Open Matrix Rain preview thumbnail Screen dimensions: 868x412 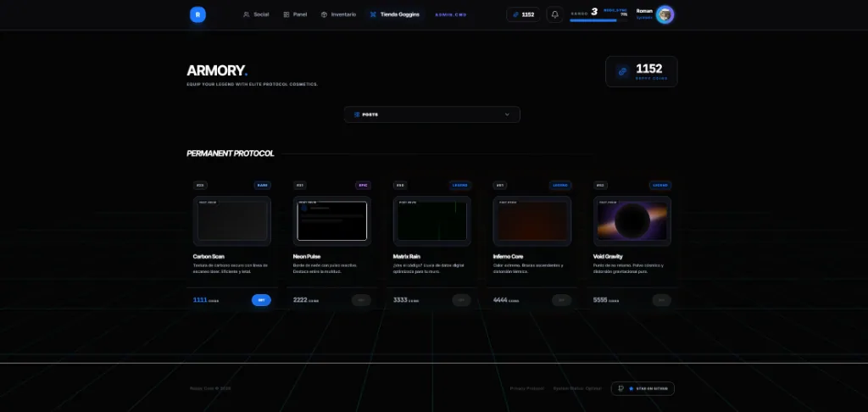pos(432,220)
